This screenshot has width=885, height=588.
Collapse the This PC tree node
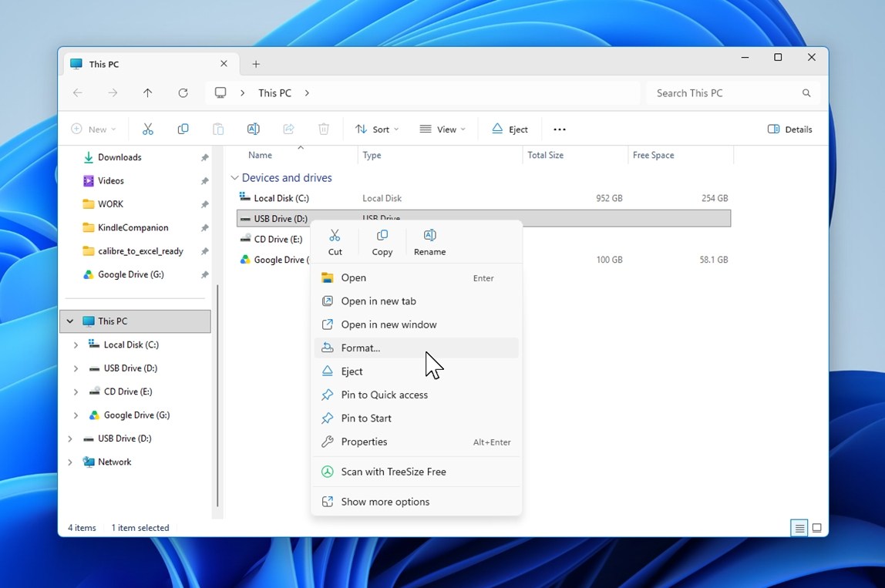pos(70,321)
